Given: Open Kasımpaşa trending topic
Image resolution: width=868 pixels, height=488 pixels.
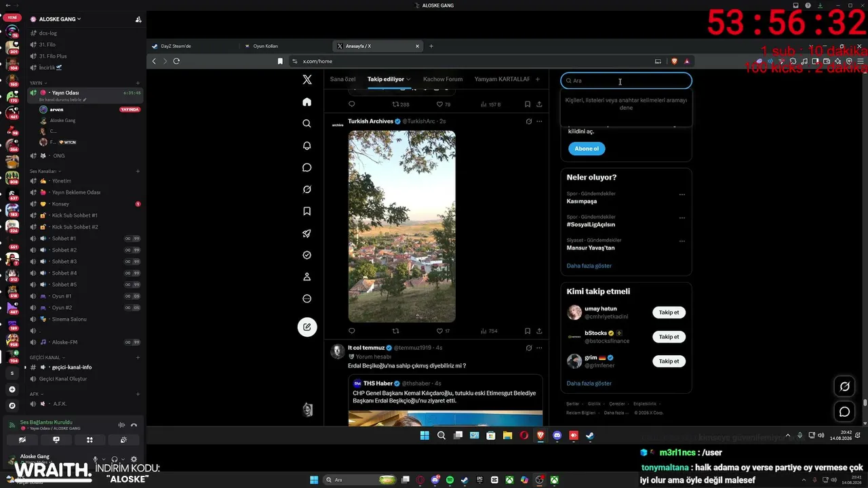Looking at the screenshot, I should (582, 201).
